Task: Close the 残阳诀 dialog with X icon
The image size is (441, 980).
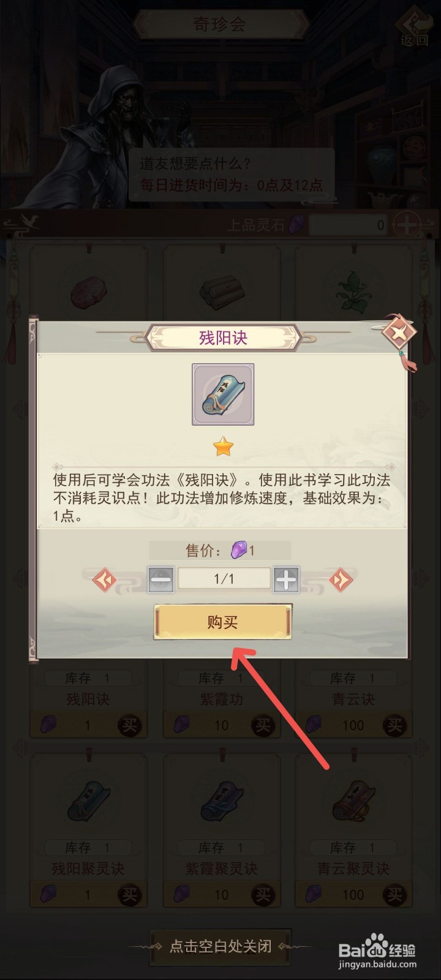Action: point(399,334)
